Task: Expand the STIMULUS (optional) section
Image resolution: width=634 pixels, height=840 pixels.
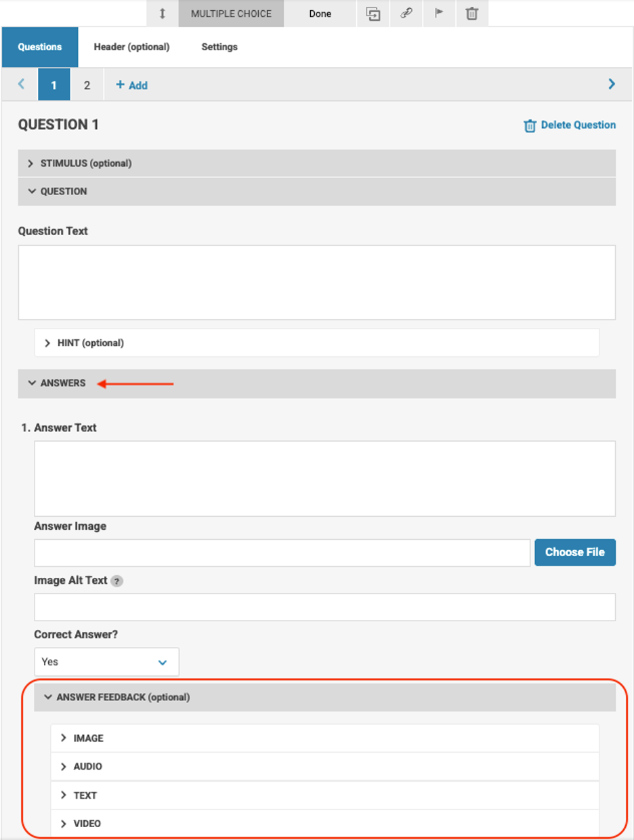Action: click(317, 163)
